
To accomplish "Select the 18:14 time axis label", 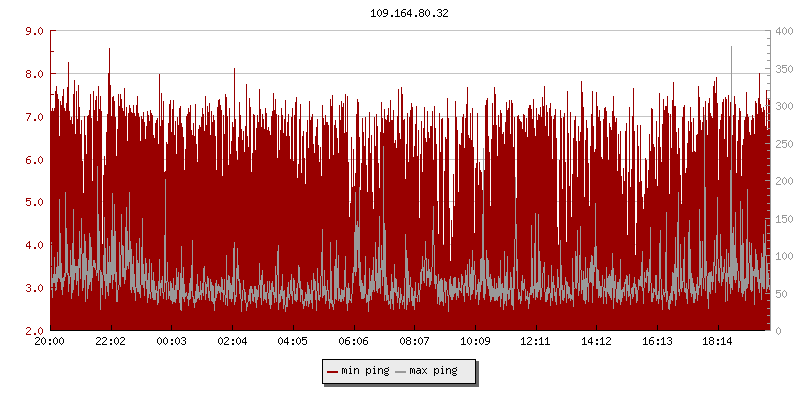I will (x=717, y=341).
